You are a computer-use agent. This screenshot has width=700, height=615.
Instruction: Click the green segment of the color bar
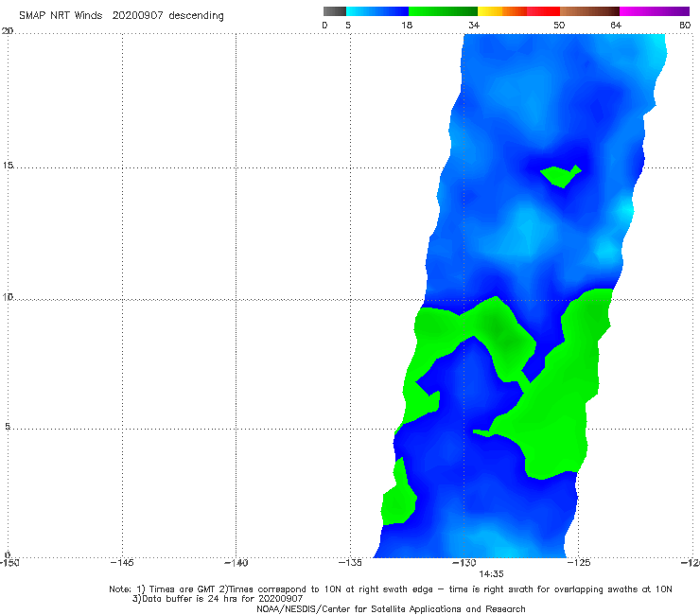[x=443, y=11]
